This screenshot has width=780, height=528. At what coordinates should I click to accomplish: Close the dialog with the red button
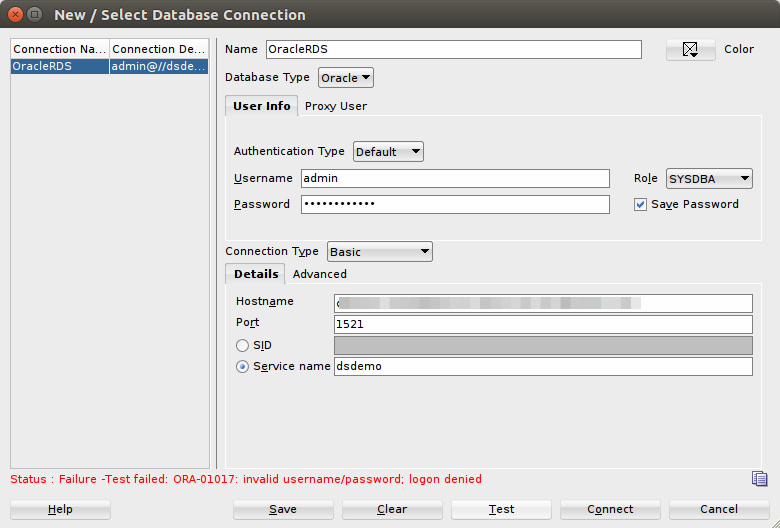click(x=15, y=14)
